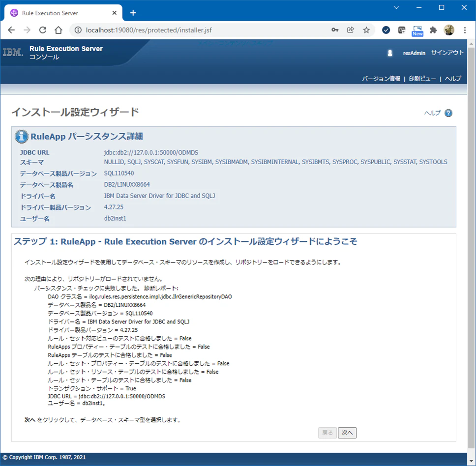
Task: Open ヘルプ link in header bar
Action: coord(453,79)
